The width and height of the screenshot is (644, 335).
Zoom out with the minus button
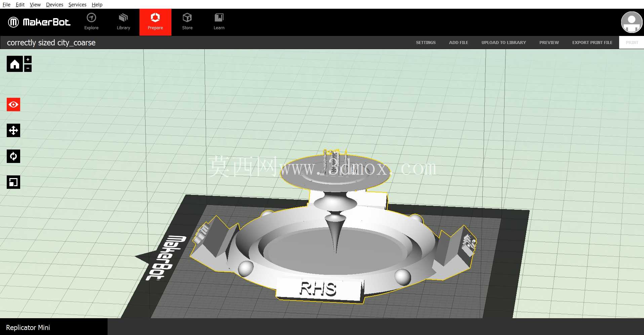tap(28, 68)
